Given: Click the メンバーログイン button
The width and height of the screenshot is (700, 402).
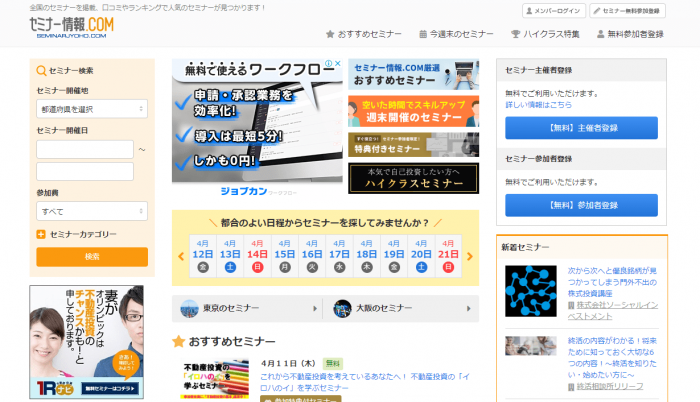Looking at the screenshot, I should point(554,11).
